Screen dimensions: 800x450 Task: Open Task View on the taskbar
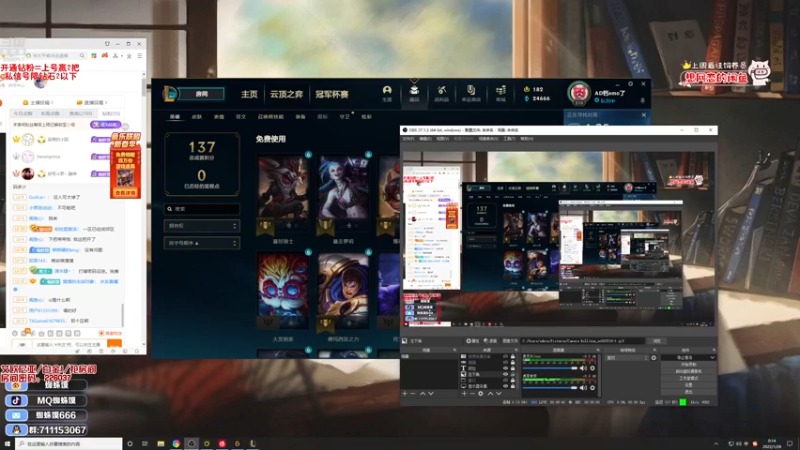tap(145, 444)
